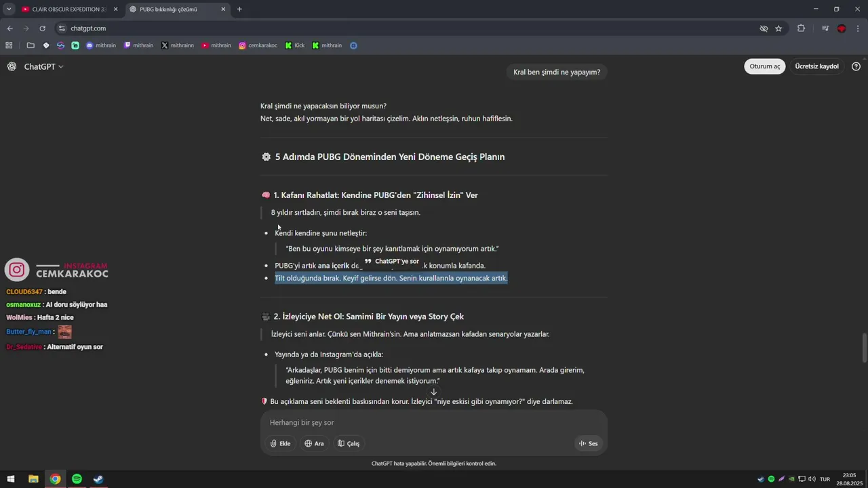This screenshot has height=488, width=868.
Task: Open the green square bookmark icon
Action: pos(75,45)
